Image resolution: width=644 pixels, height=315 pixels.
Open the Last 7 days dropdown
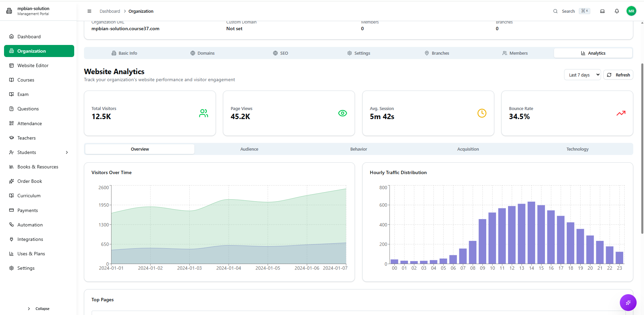coord(582,75)
